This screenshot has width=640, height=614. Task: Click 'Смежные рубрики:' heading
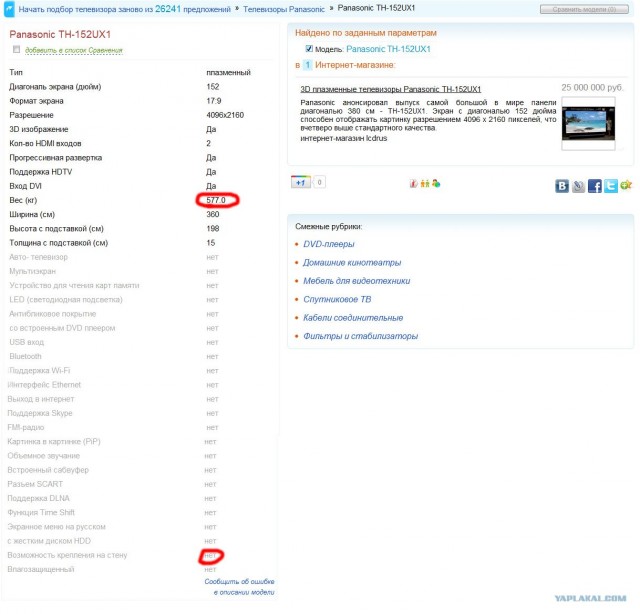tap(329, 227)
